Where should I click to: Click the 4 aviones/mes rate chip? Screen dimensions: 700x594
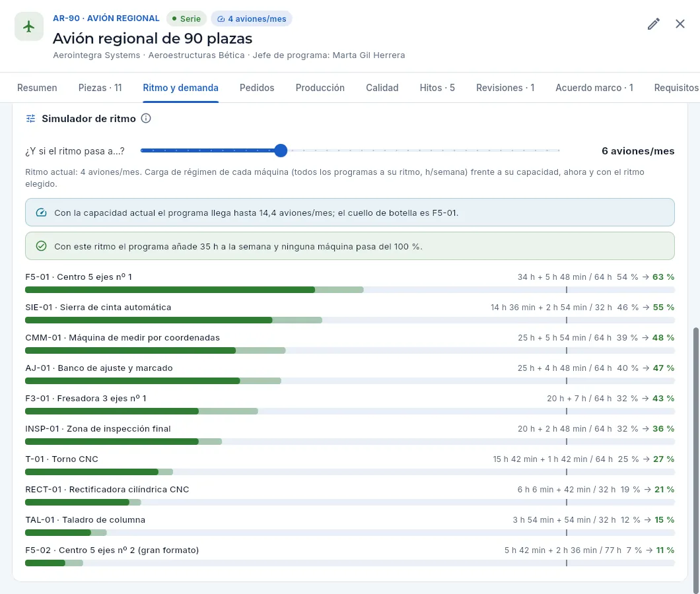click(x=252, y=18)
